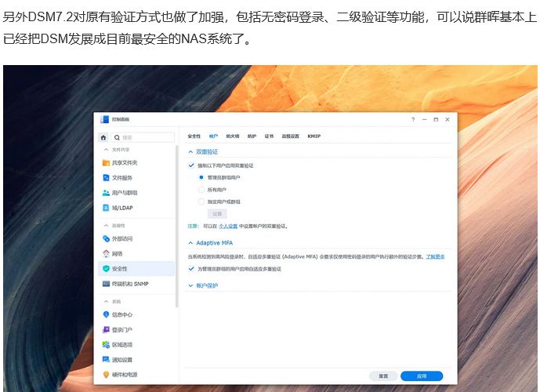Click the sidebar search input field
This screenshot has width=540, height=392.
point(143,137)
